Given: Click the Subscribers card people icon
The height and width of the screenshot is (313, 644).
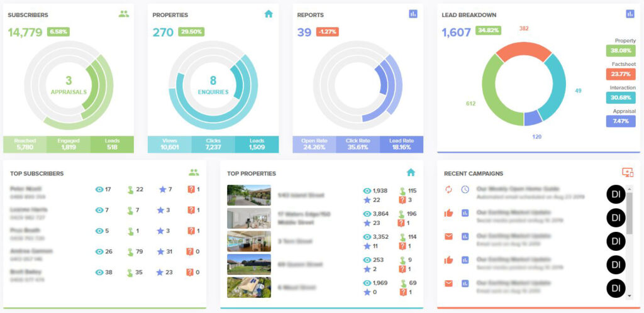Looking at the screenshot, I should (124, 14).
